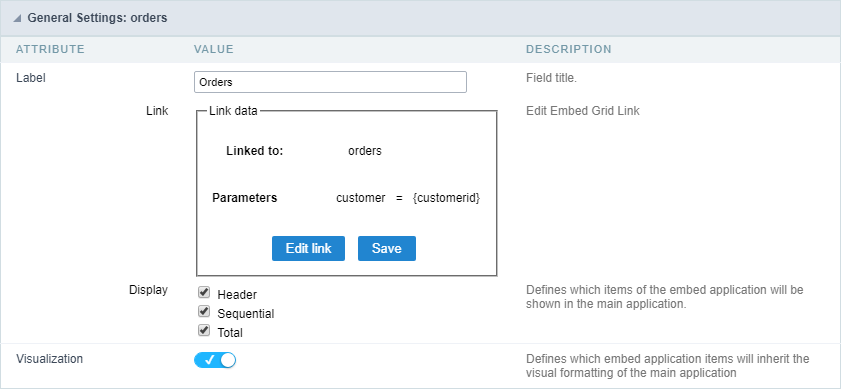The width and height of the screenshot is (841, 389).
Task: Click the Link data legend text
Action: (233, 111)
